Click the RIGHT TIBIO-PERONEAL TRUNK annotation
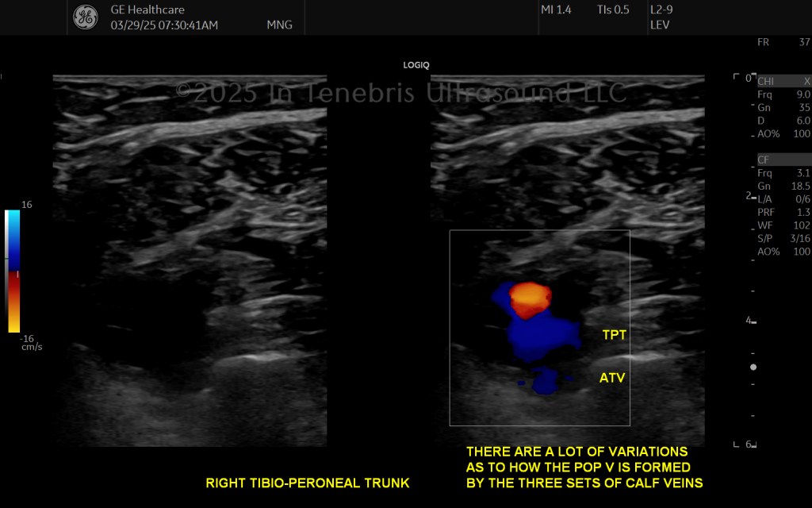Screen dimensions: 812x508 [x=308, y=483]
